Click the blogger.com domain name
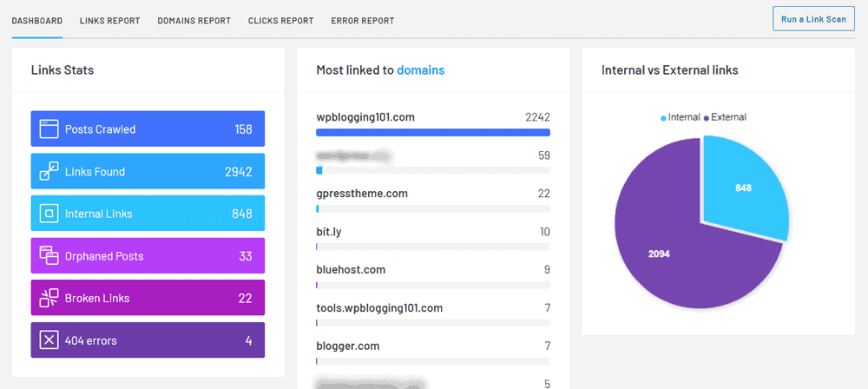868x389 pixels. click(x=348, y=346)
